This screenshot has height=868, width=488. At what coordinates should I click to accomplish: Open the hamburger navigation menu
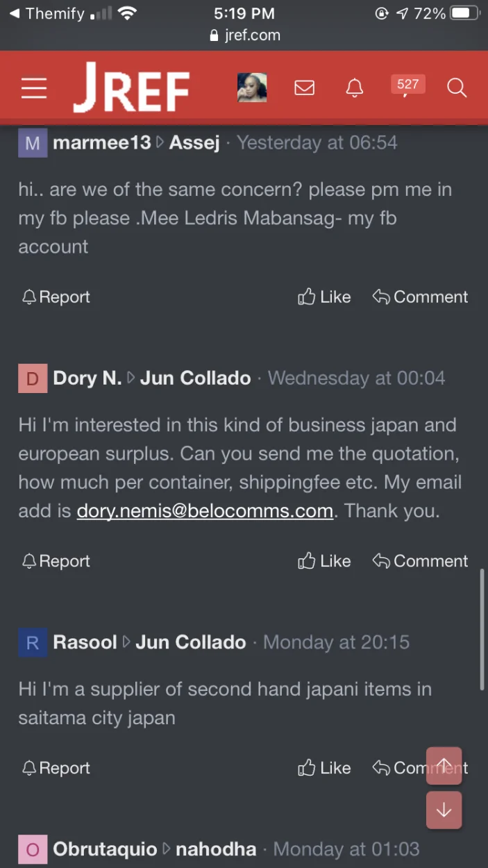[33, 88]
